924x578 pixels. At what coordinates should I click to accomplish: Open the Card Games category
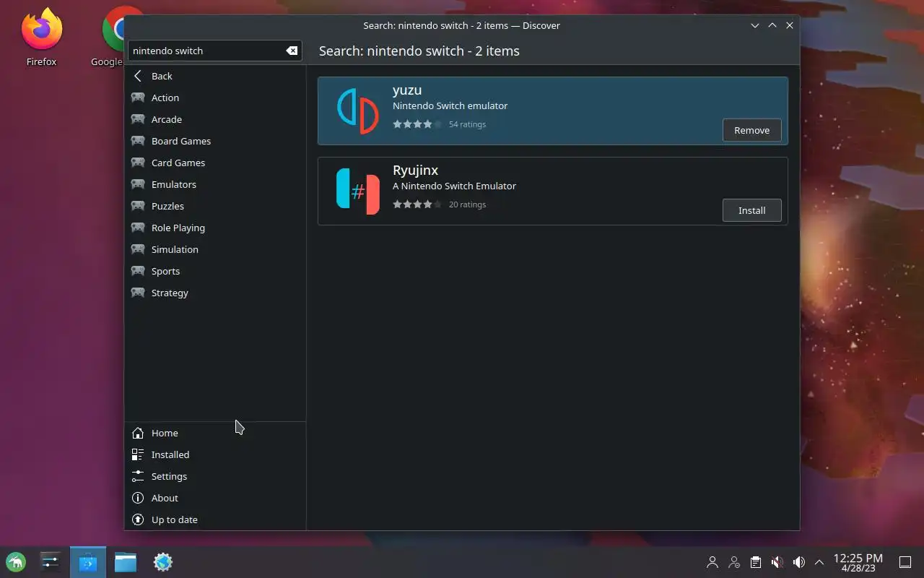pos(215,163)
